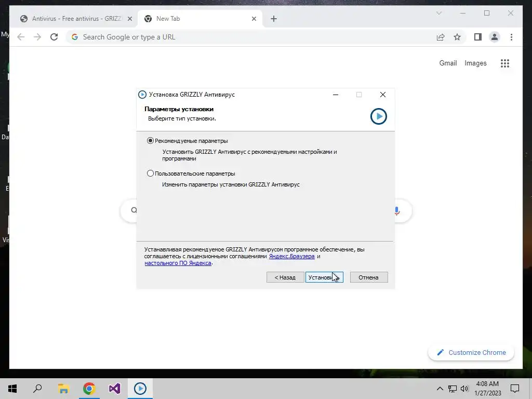Open Chrome's three-dot menu

click(x=511, y=37)
